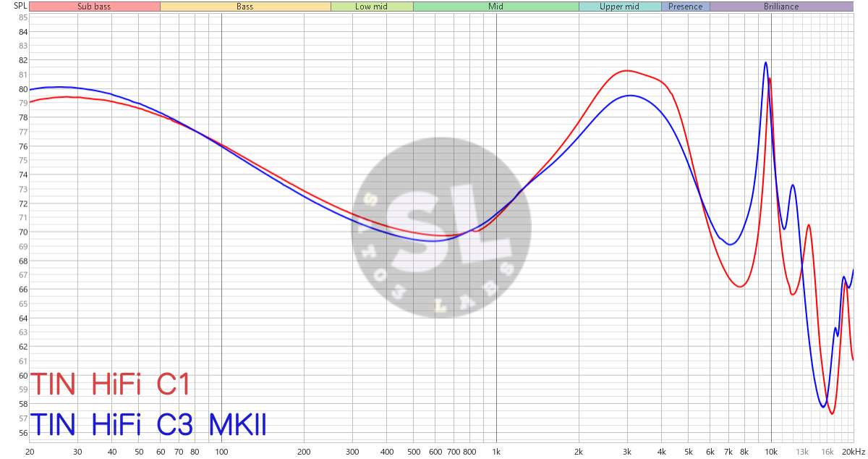
Task: Click the 56 value on the SPL axis
Action: tap(23, 433)
